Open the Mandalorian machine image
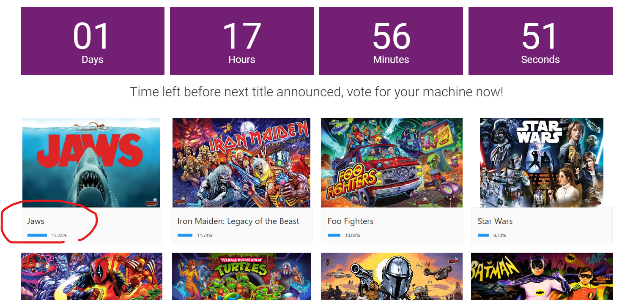Image resolution: width=644 pixels, height=300 pixels. tap(392, 276)
